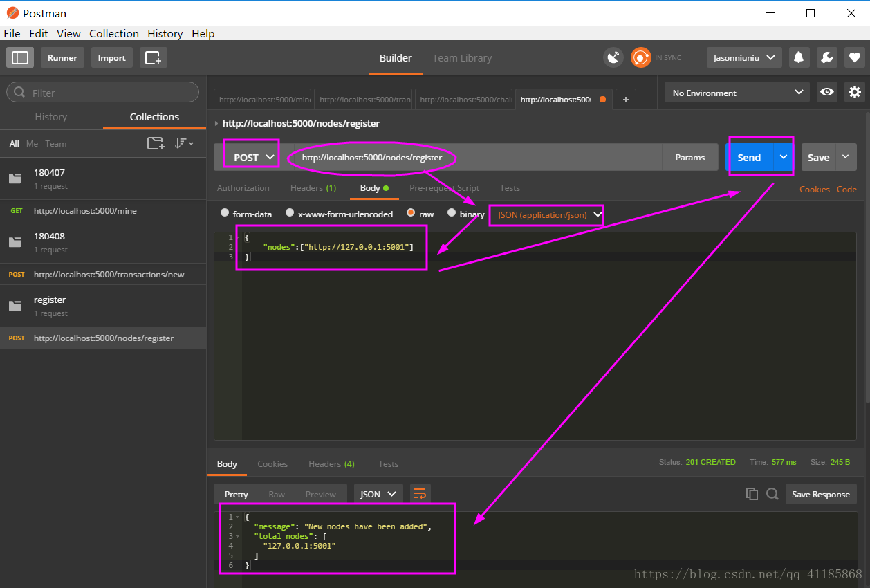Open the wrench settings icon

pyautogui.click(x=826, y=57)
